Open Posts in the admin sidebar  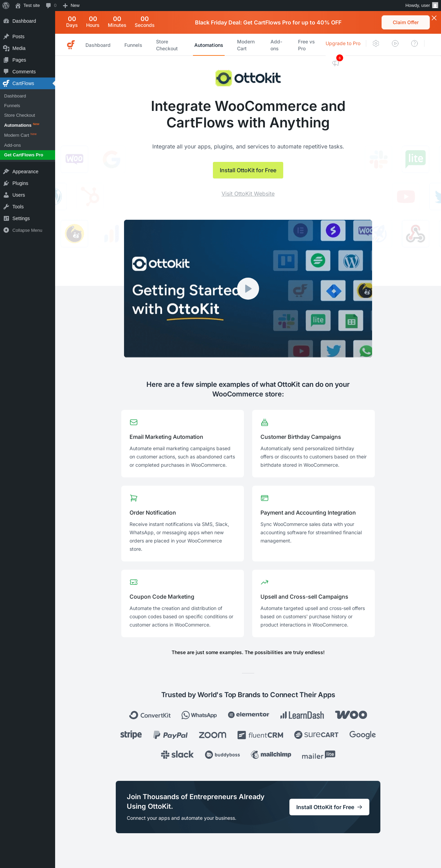point(28,37)
